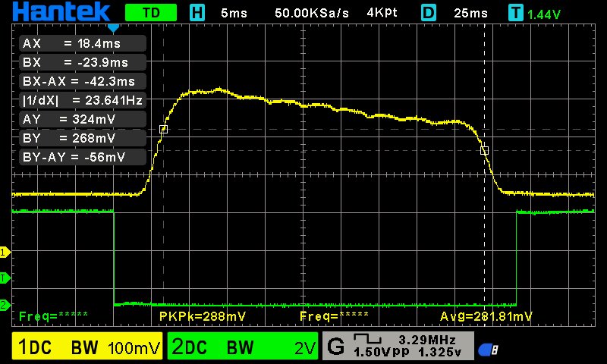Click the BY-AY = -56mV readout
Viewport: 607px width, 364px height.
click(x=83, y=157)
